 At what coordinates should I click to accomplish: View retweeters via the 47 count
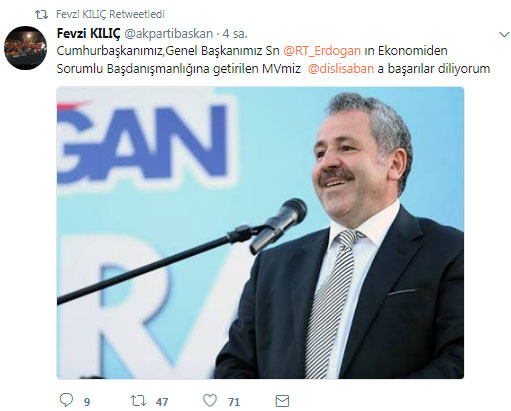coord(162,402)
